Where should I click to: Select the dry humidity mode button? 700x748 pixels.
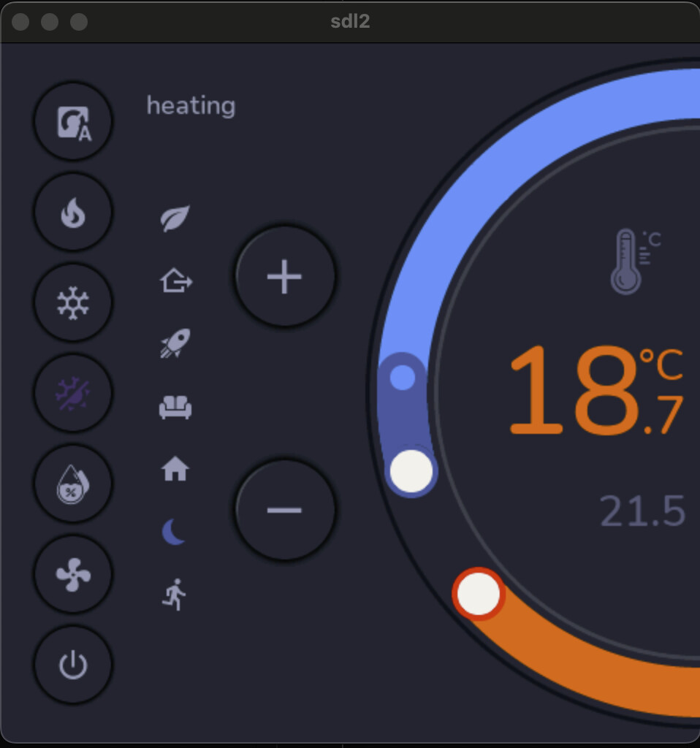click(x=73, y=484)
